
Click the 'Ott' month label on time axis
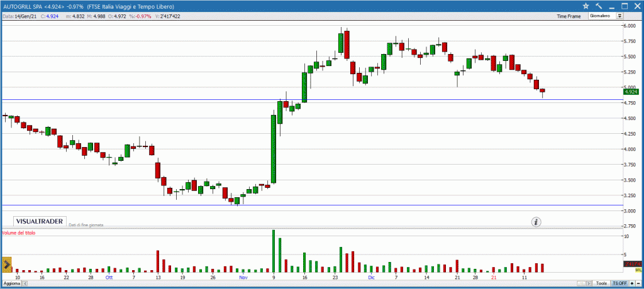coord(109,278)
